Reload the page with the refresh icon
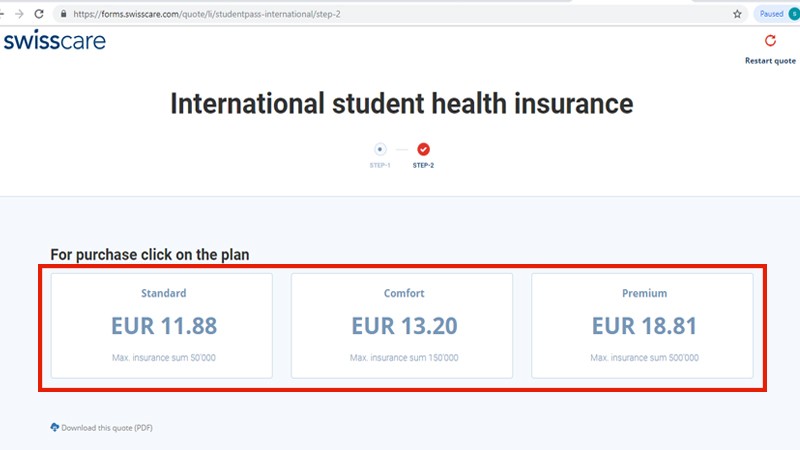The image size is (800, 450). point(39,14)
